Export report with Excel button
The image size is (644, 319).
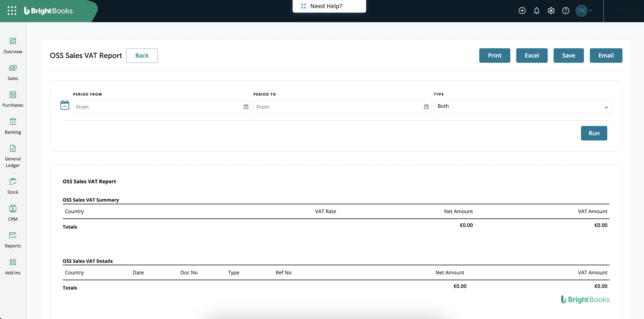tap(532, 56)
